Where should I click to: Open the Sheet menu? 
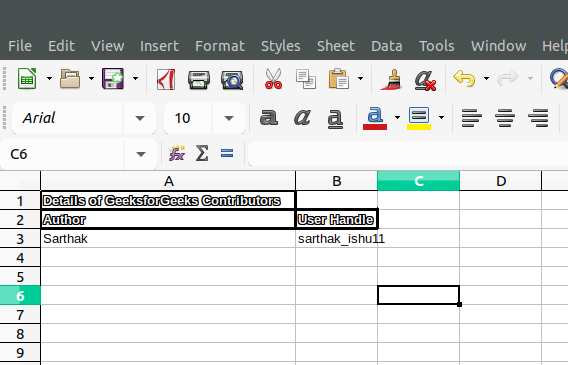(x=336, y=46)
